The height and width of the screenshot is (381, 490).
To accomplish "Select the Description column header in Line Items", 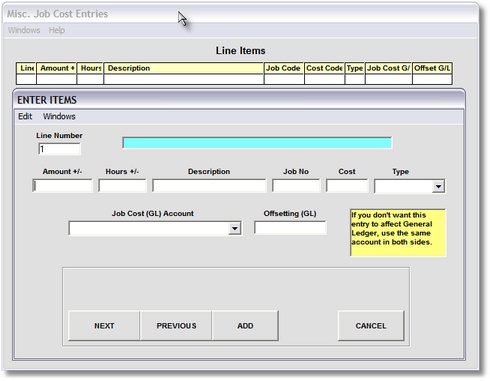I will tap(184, 68).
